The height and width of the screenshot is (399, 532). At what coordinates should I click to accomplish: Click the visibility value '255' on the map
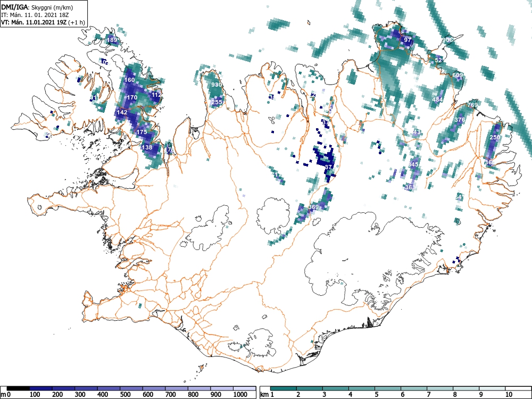click(217, 102)
